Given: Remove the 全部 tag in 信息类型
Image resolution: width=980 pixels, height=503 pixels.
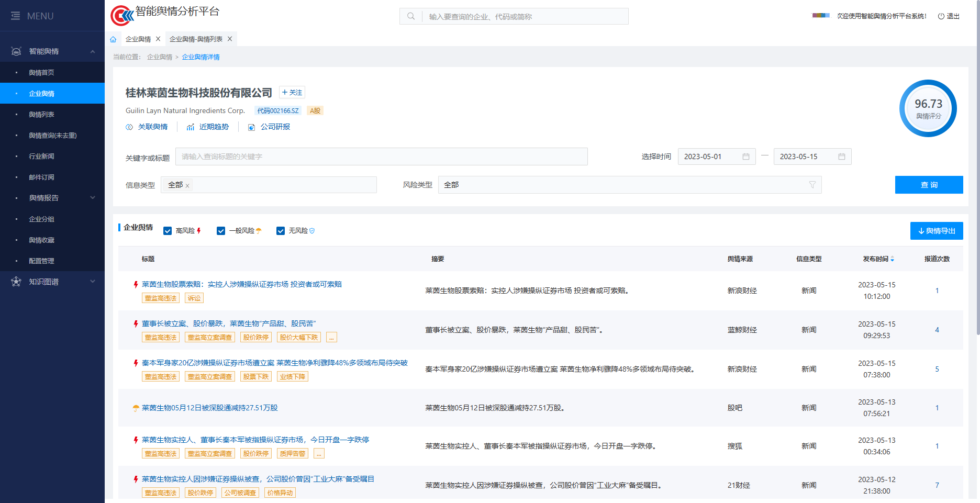Looking at the screenshot, I should point(187,186).
